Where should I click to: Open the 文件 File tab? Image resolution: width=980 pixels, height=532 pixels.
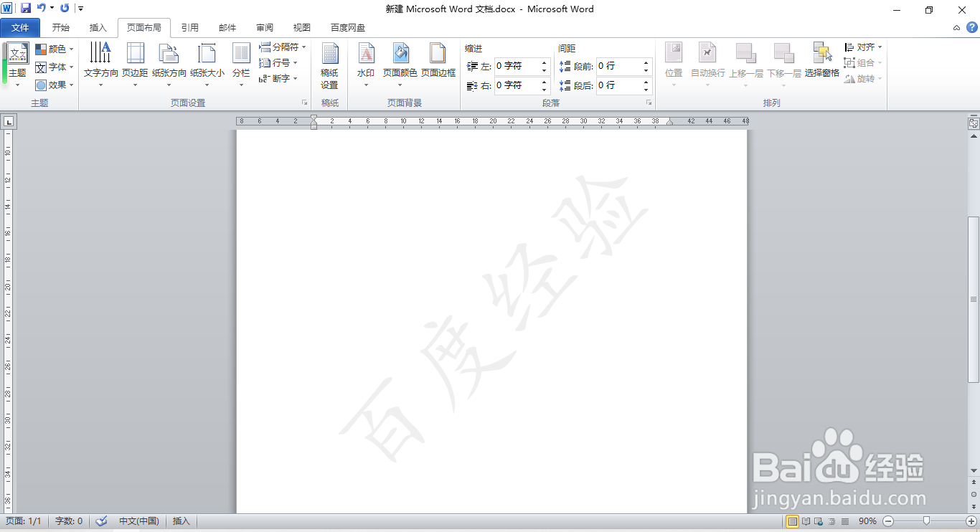click(20, 28)
